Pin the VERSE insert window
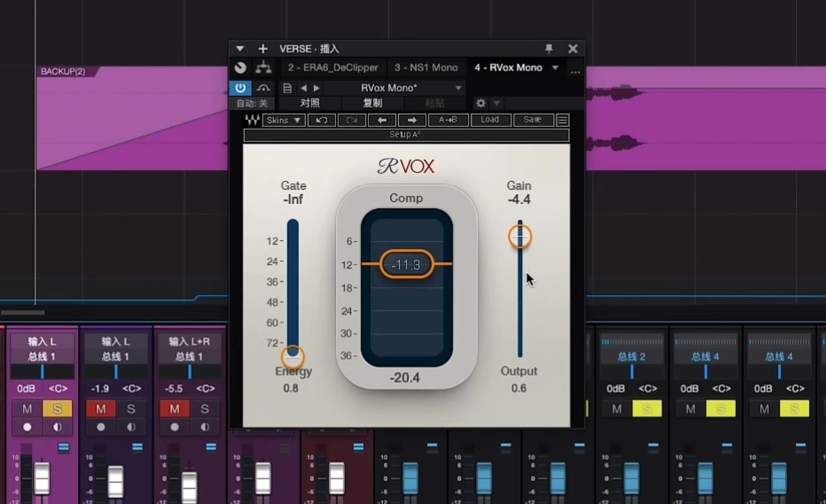The width and height of the screenshot is (826, 504). click(549, 49)
